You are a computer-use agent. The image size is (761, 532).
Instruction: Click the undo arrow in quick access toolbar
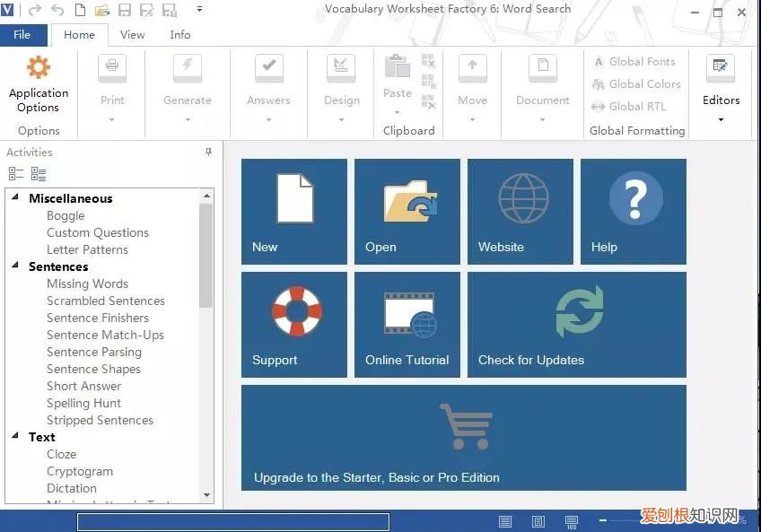(57, 10)
